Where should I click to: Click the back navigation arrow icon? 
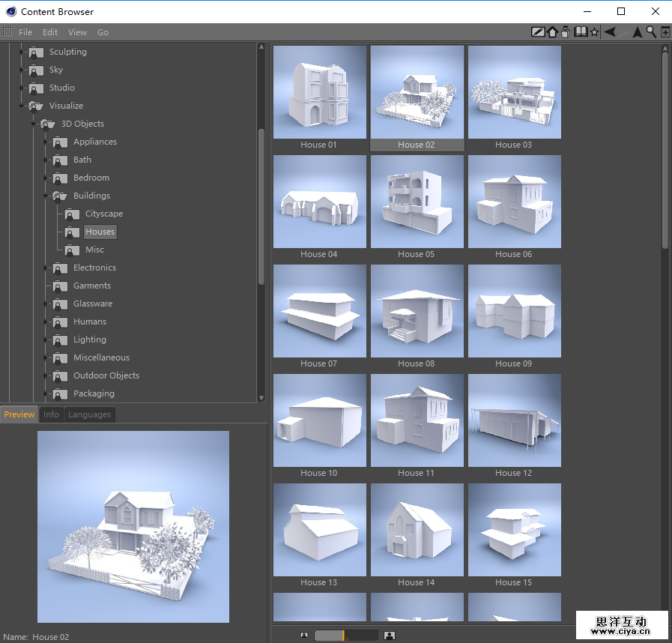click(x=611, y=32)
